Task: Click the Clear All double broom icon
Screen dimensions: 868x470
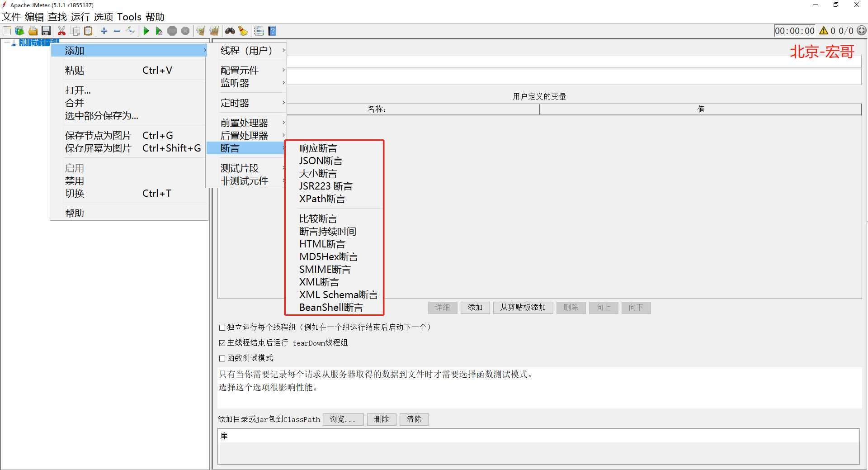Action: pos(214,31)
